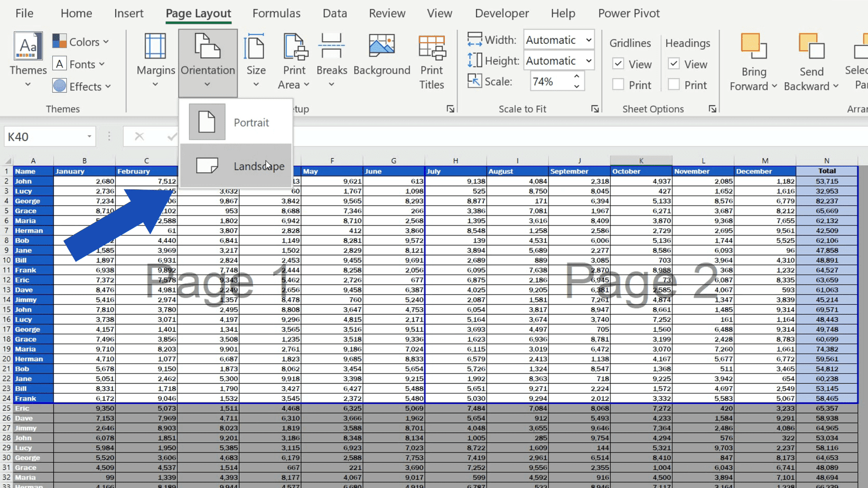Open the Margins gallery

155,61
